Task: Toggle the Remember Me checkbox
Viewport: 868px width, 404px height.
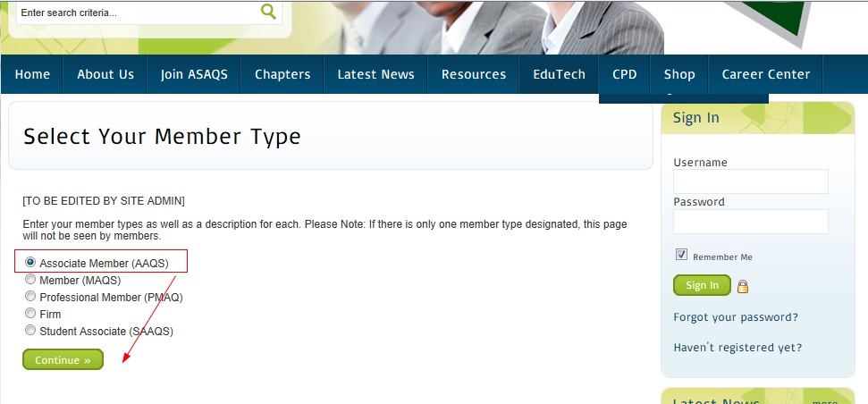Action: click(681, 255)
